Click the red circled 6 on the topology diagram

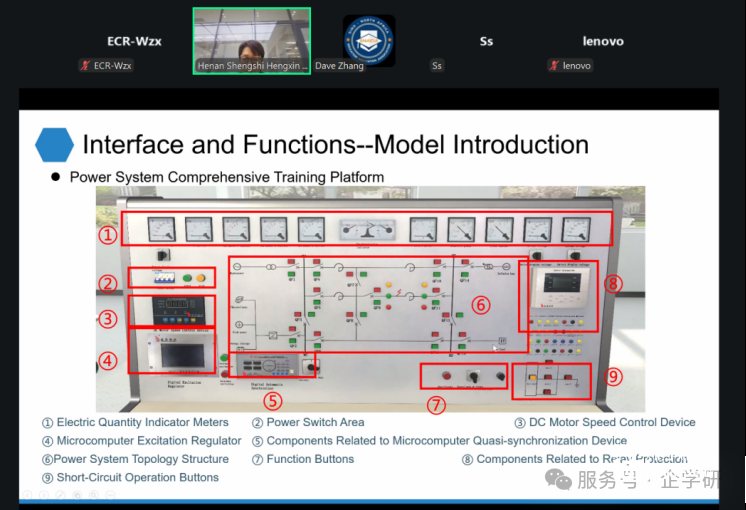click(481, 304)
